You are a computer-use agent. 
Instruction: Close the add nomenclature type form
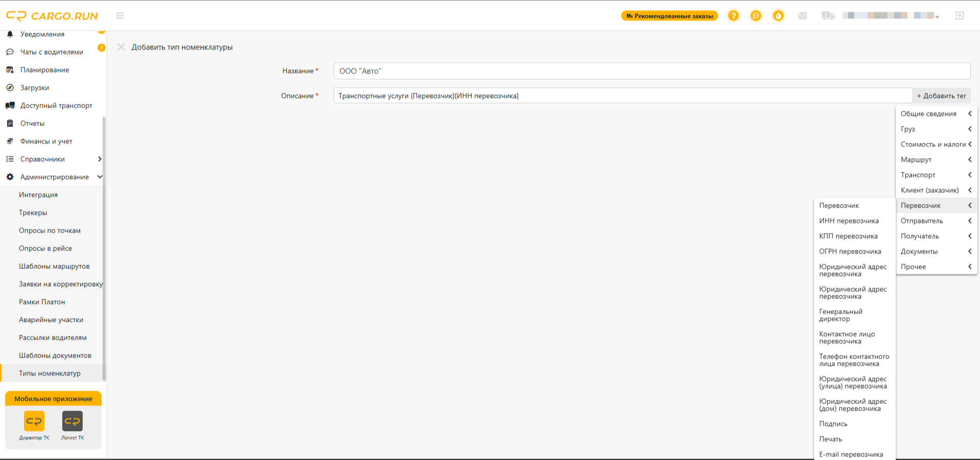[121, 47]
